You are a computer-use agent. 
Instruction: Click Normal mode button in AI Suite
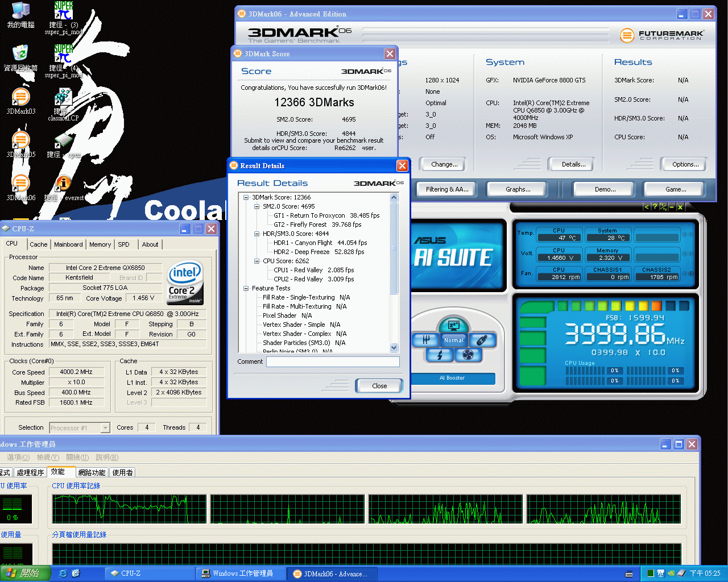[453, 340]
